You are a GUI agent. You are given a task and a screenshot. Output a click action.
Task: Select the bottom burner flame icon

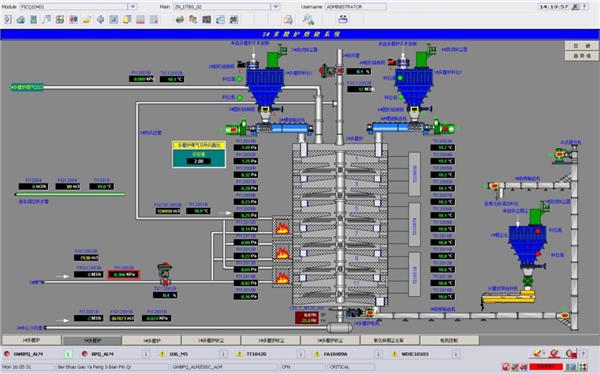click(x=282, y=278)
